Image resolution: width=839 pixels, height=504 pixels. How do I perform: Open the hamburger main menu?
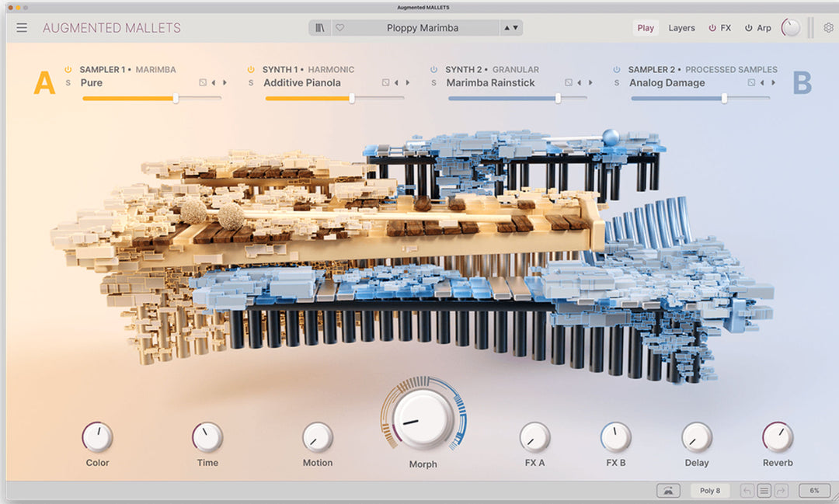22,28
